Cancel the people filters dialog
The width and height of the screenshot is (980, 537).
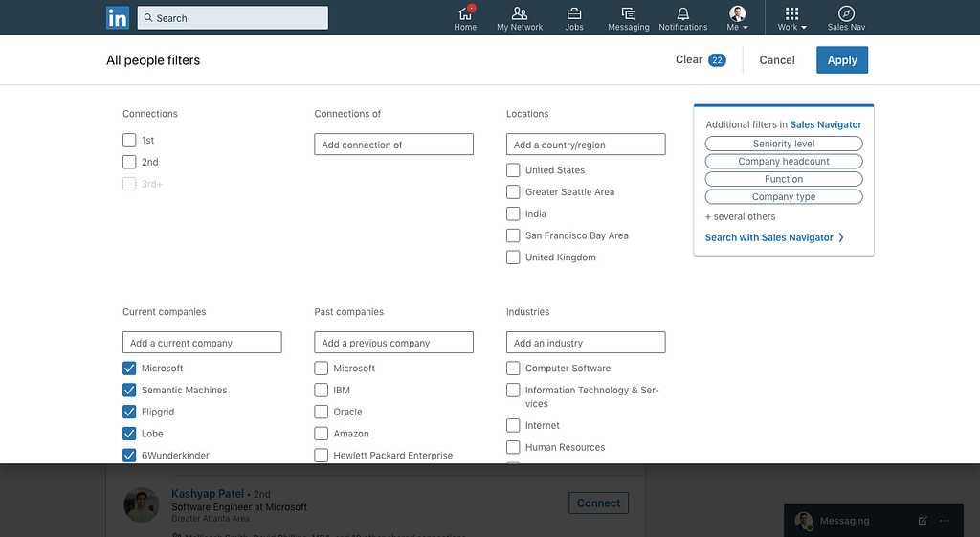tap(777, 60)
